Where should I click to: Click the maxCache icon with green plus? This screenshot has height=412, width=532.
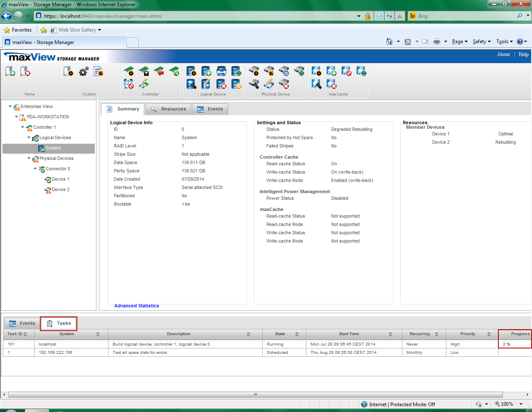[331, 71]
